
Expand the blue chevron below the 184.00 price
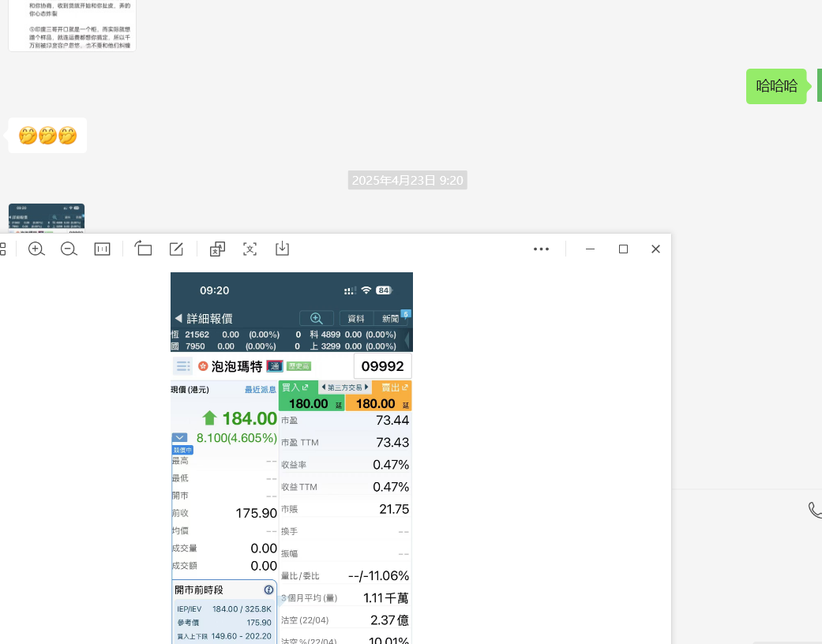(179, 437)
